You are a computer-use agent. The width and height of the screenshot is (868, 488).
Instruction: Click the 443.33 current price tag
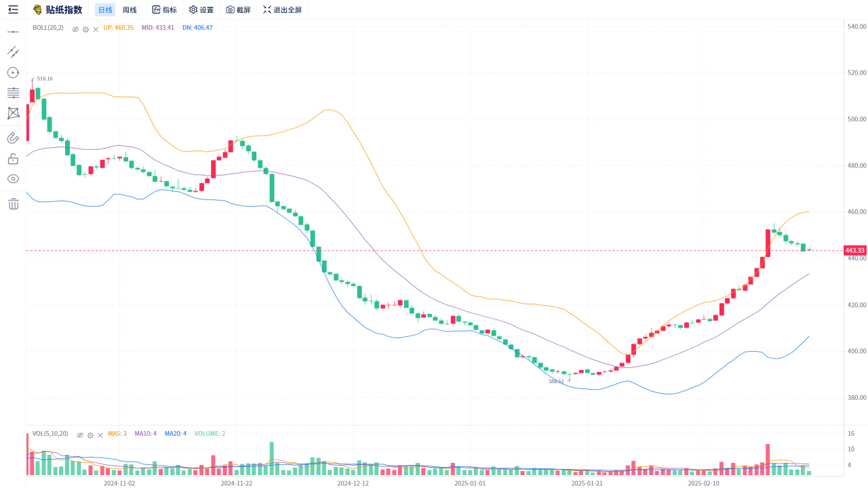854,251
